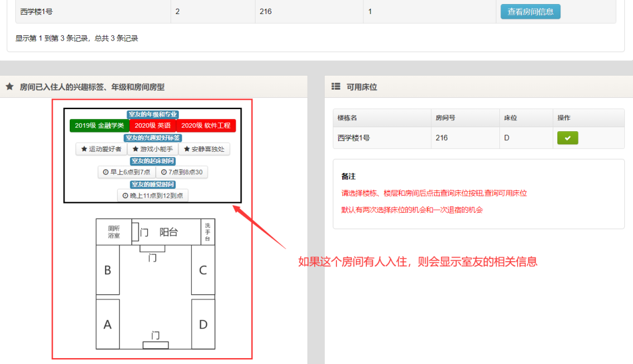Click bed B in the room layout
Screen dimensions: 633x364
(107, 270)
